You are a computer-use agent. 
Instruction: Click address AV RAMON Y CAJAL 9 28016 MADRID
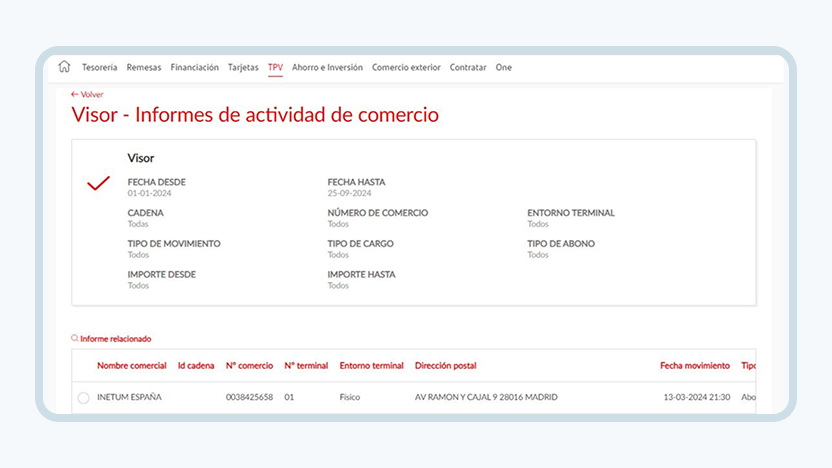(486, 397)
